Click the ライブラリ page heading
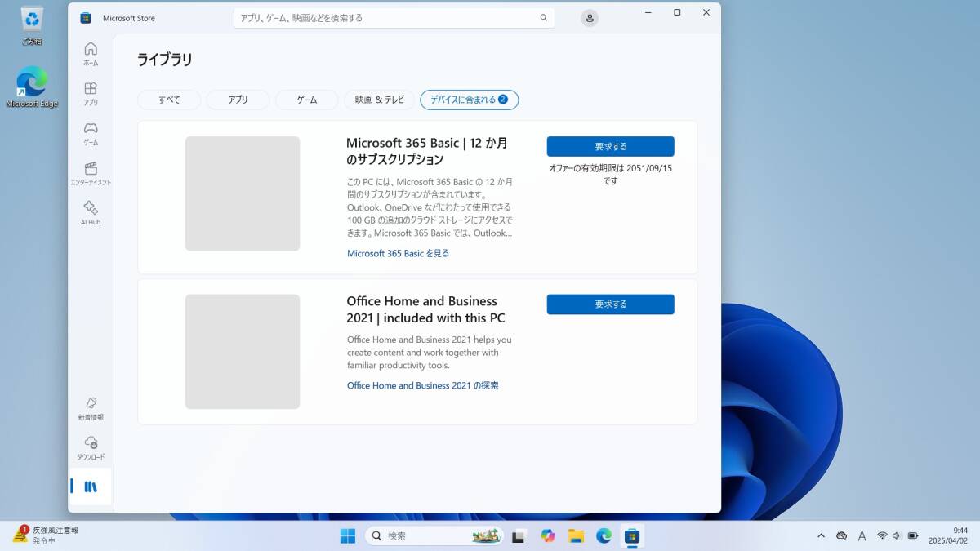This screenshot has height=551, width=980. click(x=164, y=60)
